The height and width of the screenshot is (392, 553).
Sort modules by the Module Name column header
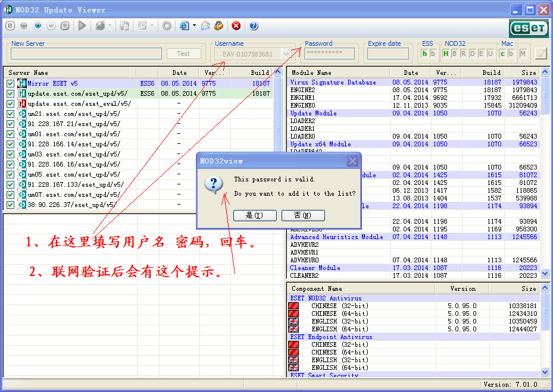click(x=339, y=73)
